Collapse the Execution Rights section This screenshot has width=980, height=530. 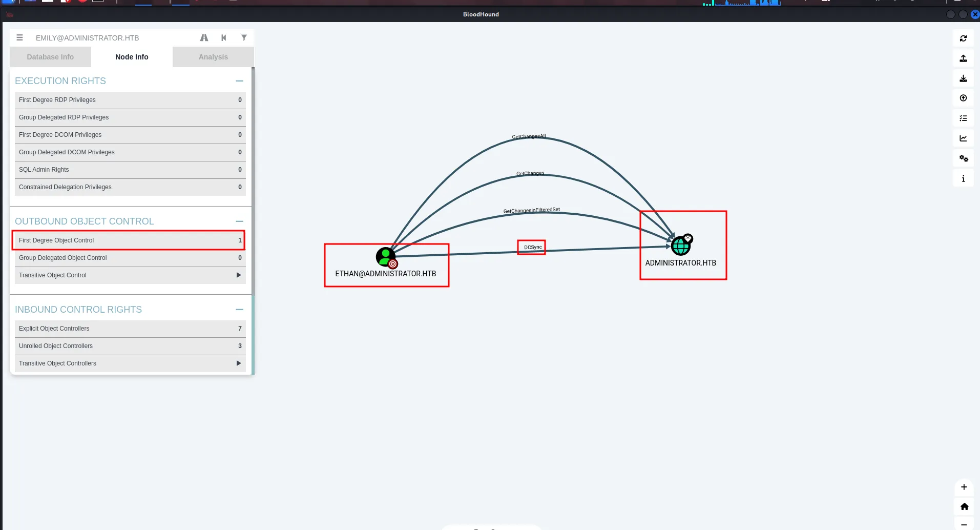click(x=239, y=81)
